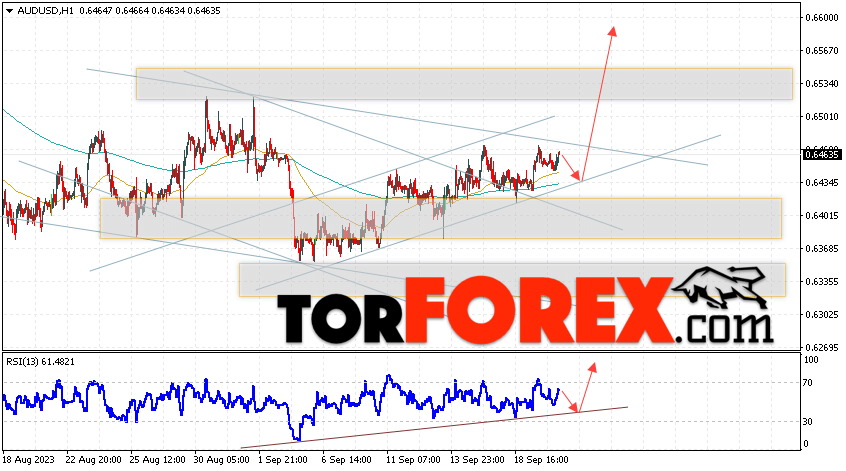This screenshot has height=471, width=846.
Task: Click the 30 Aug 05:00 time label
Action: click(x=222, y=460)
